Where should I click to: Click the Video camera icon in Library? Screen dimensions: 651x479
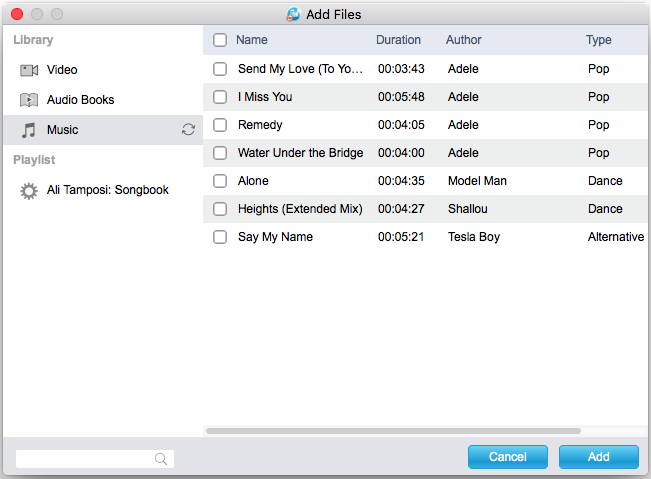point(29,70)
